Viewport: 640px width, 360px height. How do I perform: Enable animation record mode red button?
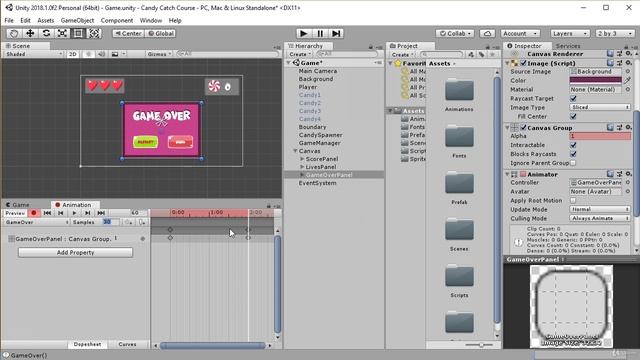(34, 213)
